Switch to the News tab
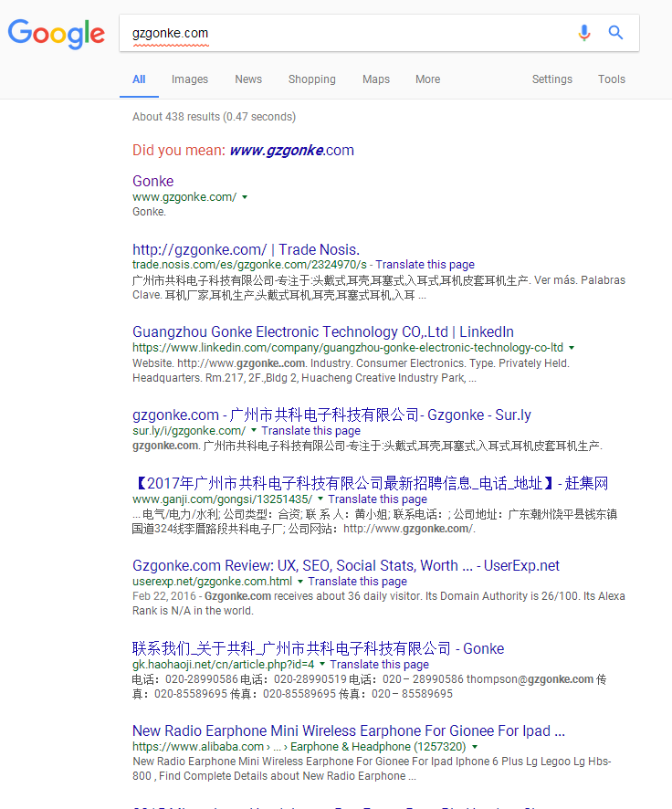 tap(248, 79)
